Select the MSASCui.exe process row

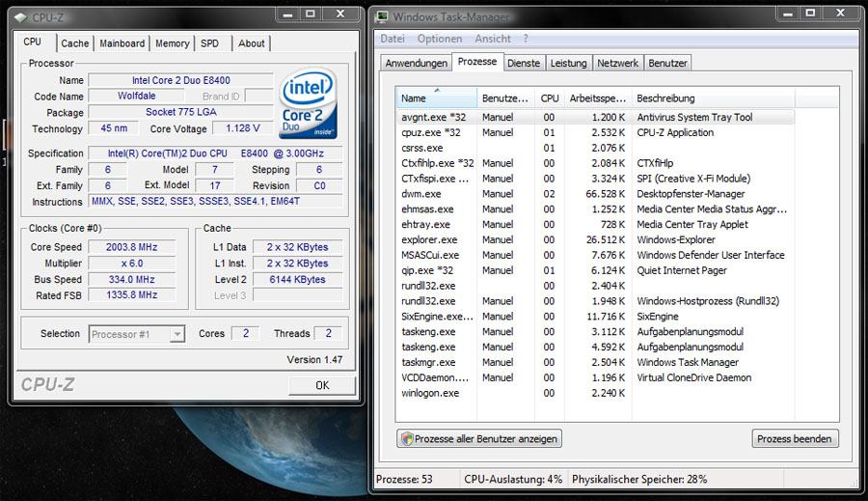(596, 255)
